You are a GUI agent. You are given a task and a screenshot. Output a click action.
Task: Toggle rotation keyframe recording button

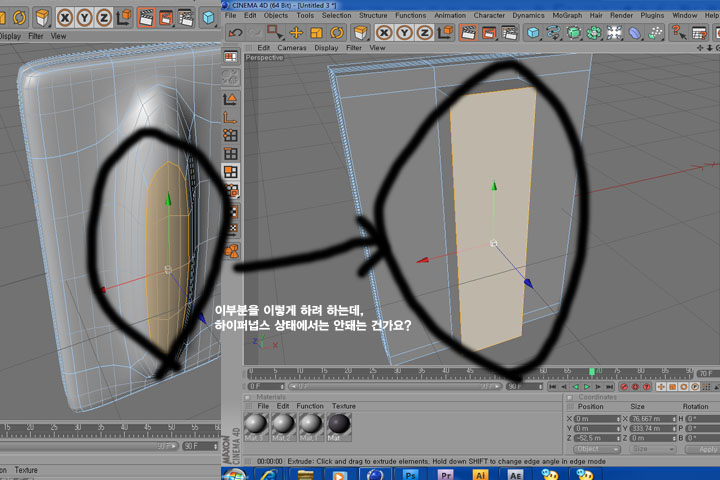(x=684, y=387)
